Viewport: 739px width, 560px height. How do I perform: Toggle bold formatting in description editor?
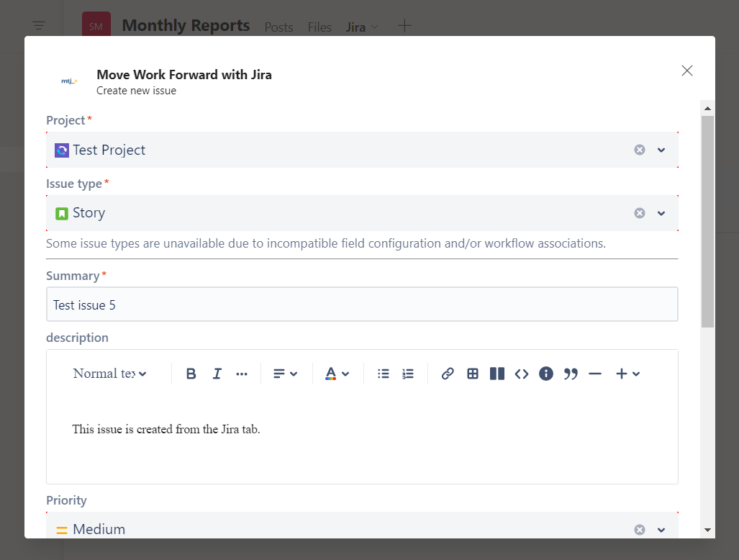(191, 374)
